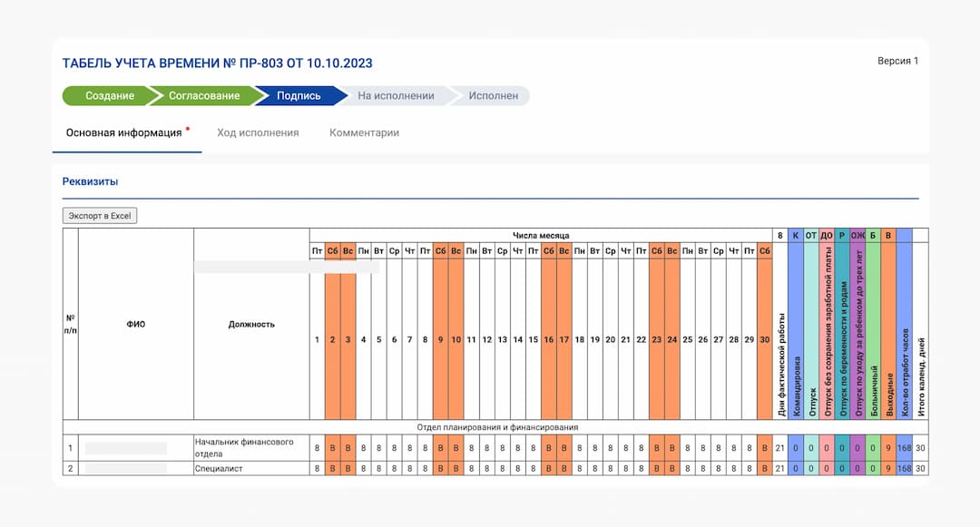
Task: Click row number 2 cell
Action: pyautogui.click(x=71, y=468)
